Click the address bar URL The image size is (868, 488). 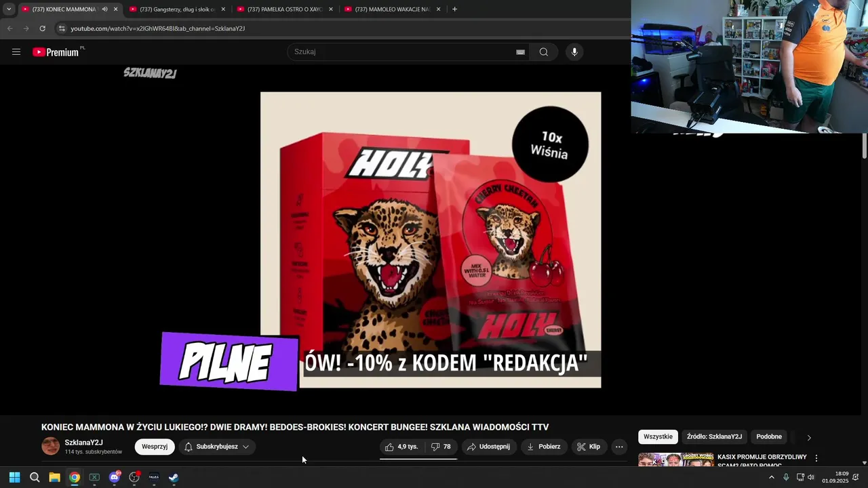pyautogui.click(x=158, y=28)
